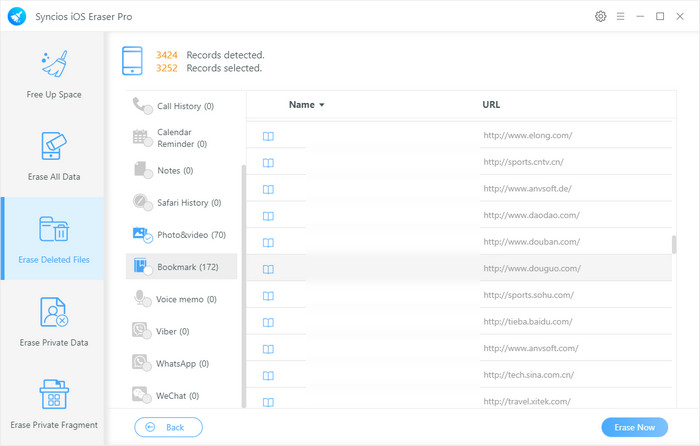Select the Erase Deleted Files folder icon
The width and height of the screenshot is (700, 446).
pyautogui.click(x=54, y=229)
